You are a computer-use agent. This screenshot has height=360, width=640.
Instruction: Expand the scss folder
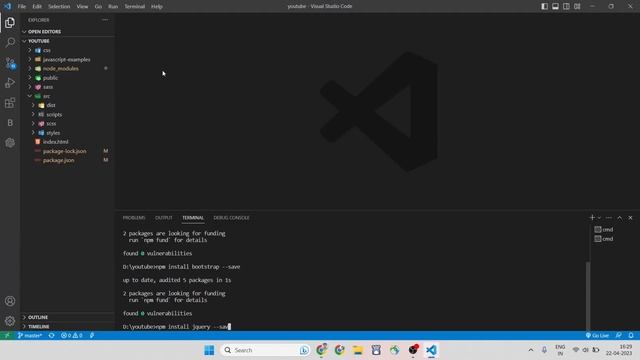pos(67,123)
